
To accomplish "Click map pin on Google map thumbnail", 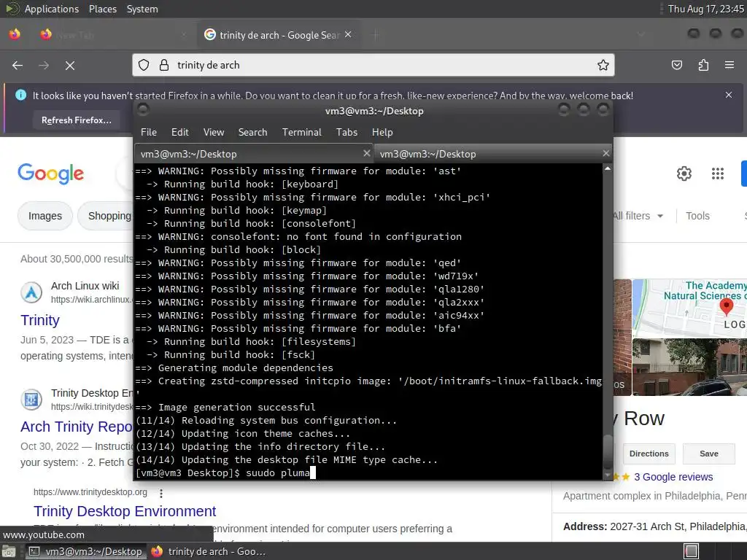I will (x=726, y=307).
